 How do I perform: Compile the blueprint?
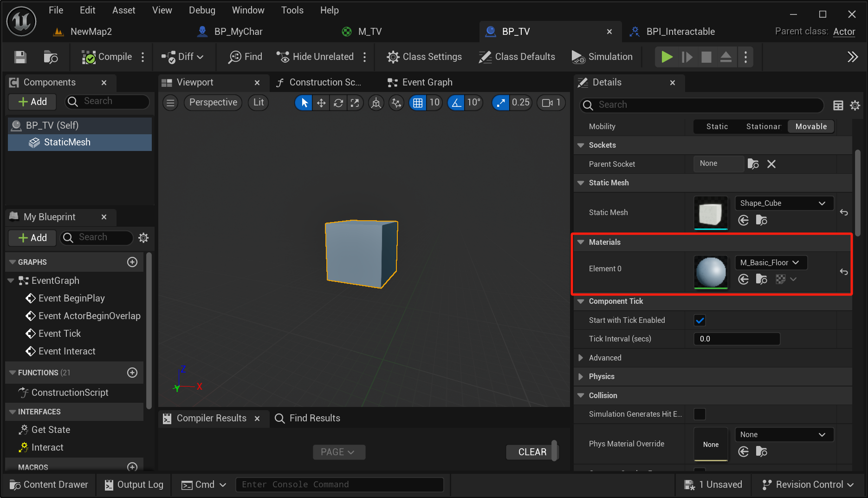107,57
